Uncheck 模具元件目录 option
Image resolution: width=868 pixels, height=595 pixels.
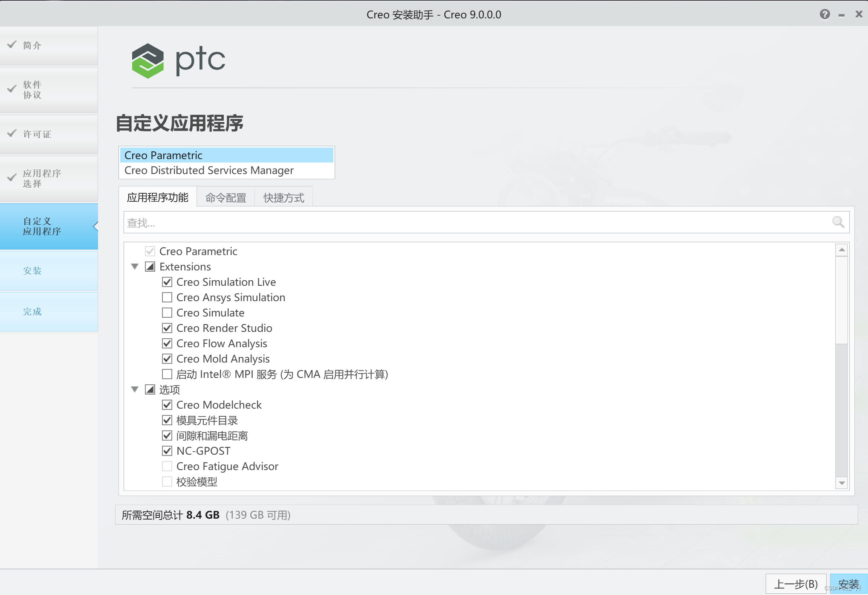coord(167,420)
